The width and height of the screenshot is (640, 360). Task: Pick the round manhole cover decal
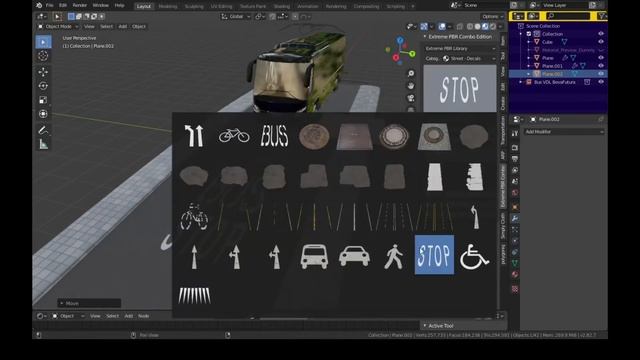(314, 136)
